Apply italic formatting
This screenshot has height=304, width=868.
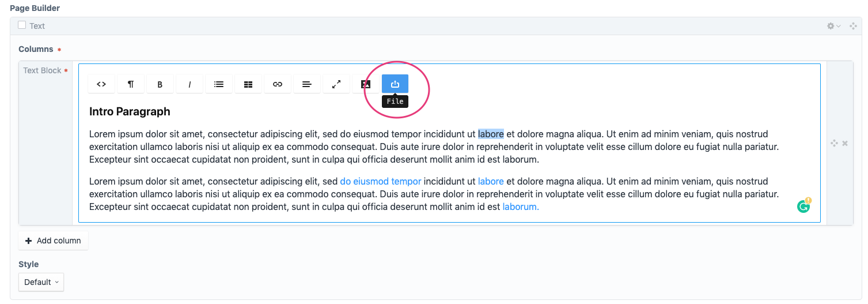point(189,84)
